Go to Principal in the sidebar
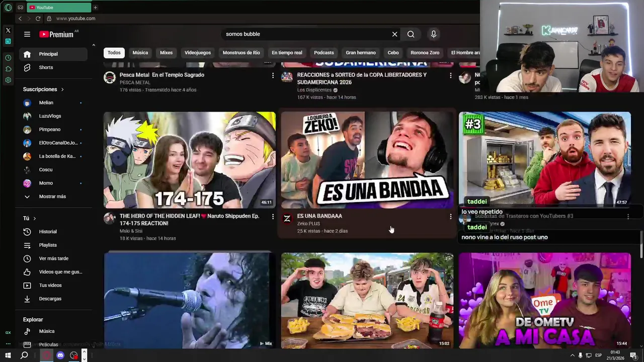The width and height of the screenshot is (644, 362). (53, 54)
